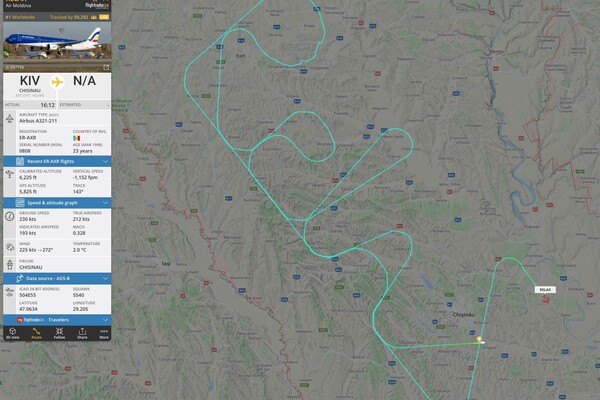
Task: Click the N/A destination airport
Action: [x=85, y=81]
